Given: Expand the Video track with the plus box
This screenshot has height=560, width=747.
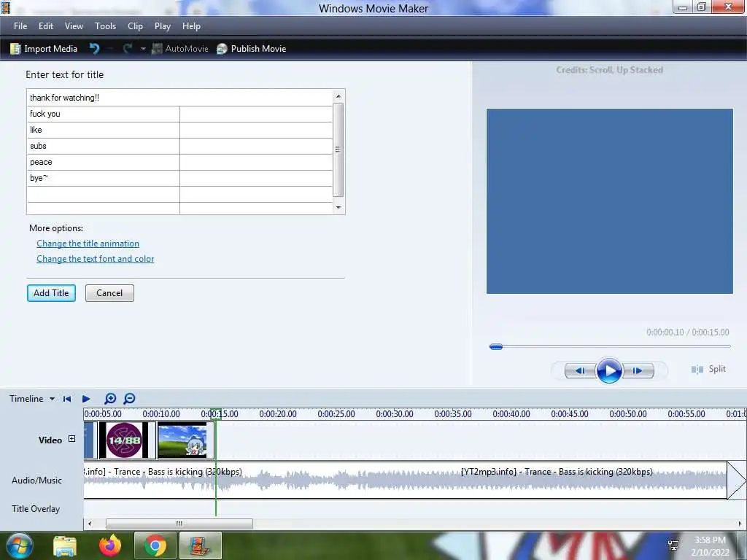Looking at the screenshot, I should 72,438.
